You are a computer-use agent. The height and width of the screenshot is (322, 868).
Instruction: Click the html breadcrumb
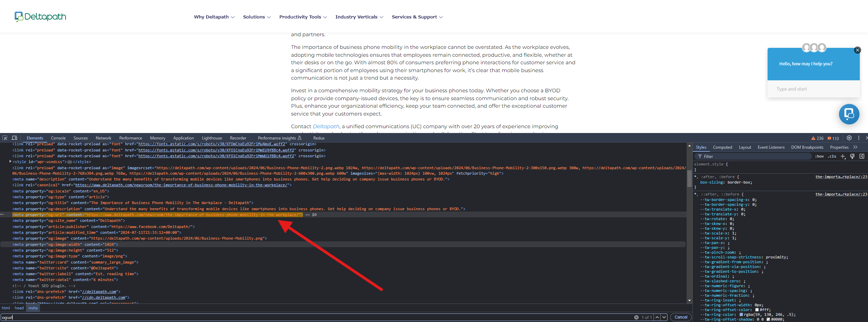point(6,308)
